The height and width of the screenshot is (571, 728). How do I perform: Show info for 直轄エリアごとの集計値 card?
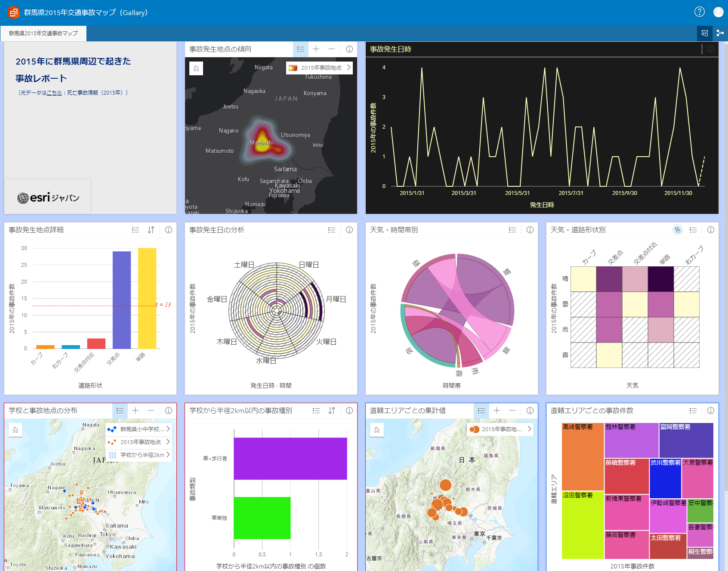(530, 411)
